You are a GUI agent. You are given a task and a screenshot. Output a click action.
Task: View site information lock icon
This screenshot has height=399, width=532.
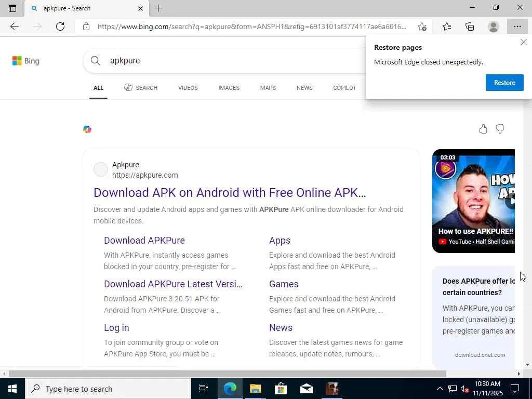pos(86,26)
